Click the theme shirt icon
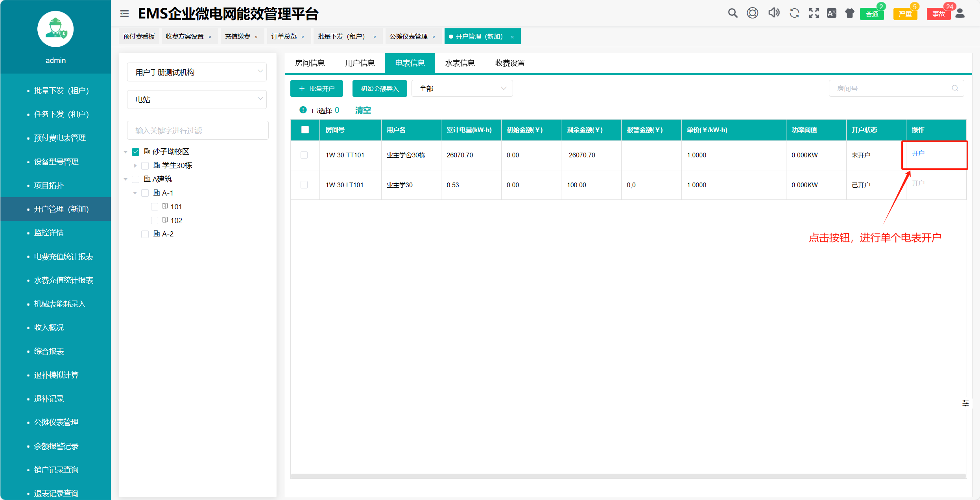Screen dimensions: 980x500 (849, 13)
